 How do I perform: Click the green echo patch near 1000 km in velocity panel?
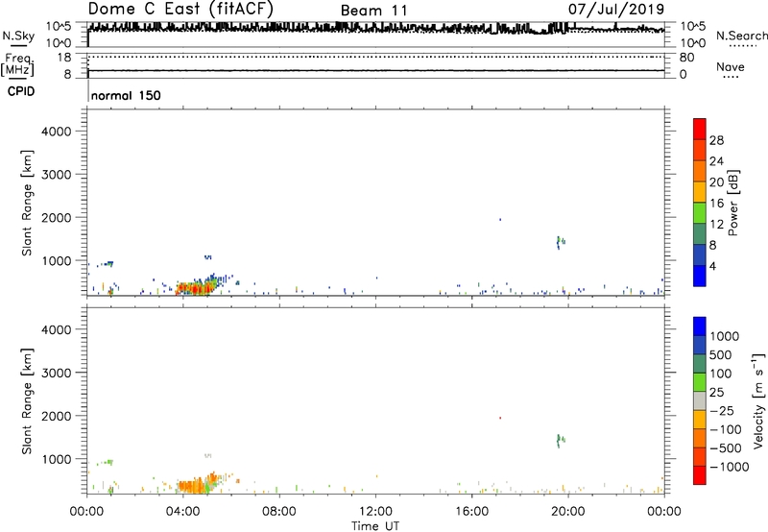pyautogui.click(x=106, y=463)
